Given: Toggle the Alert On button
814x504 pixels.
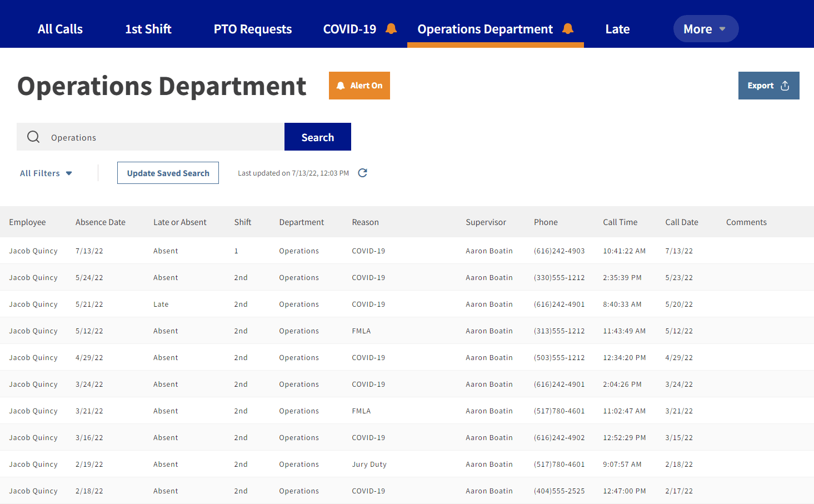Looking at the screenshot, I should pyautogui.click(x=359, y=86).
